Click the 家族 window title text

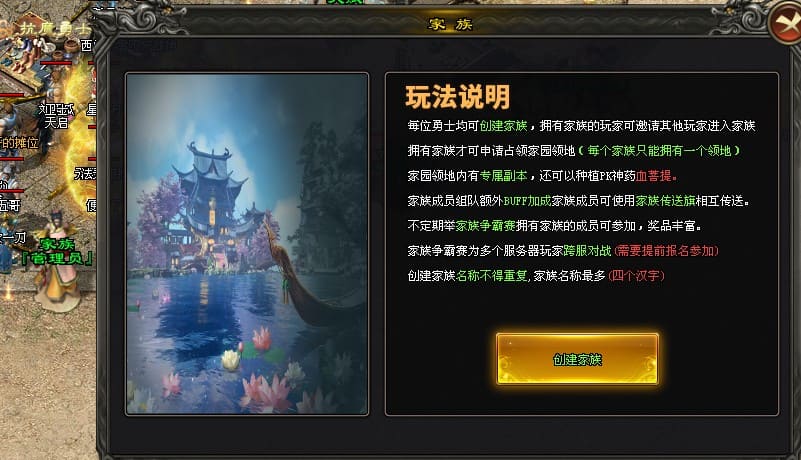tap(450, 24)
